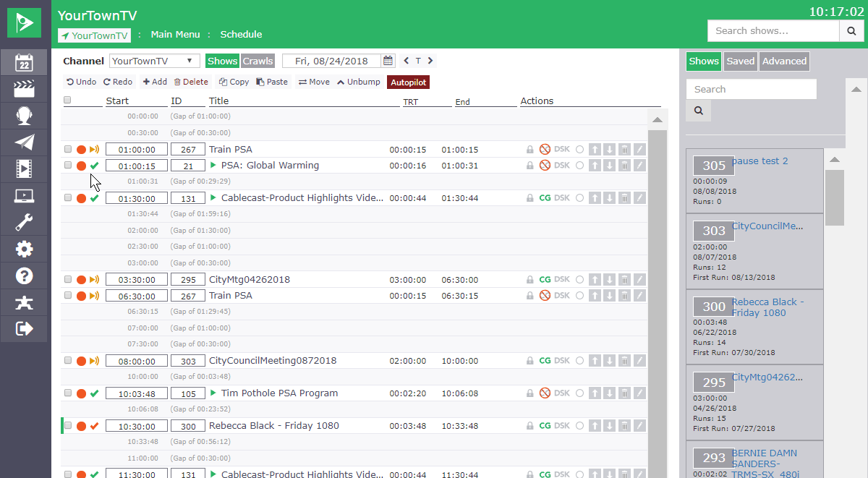Click the orange record dot on CityMtg04262018 row

(81, 280)
